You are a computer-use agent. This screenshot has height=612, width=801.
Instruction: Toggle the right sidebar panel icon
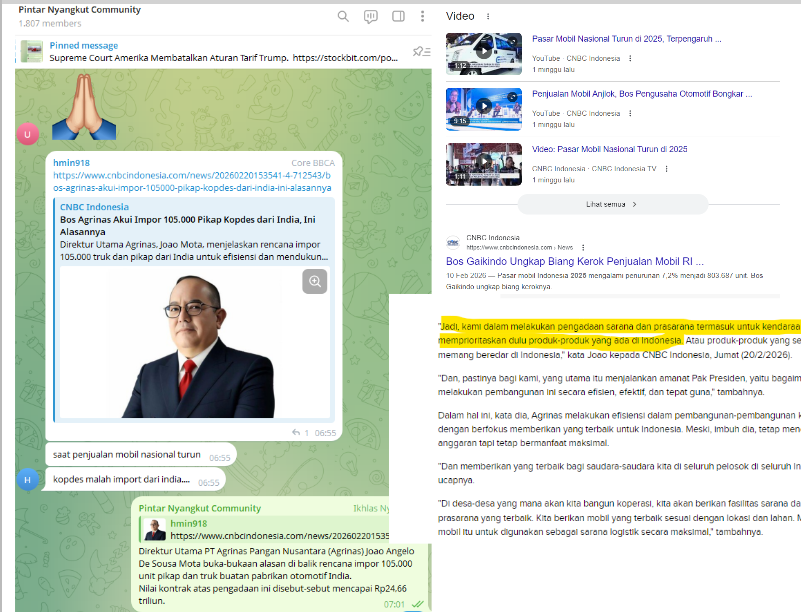(398, 16)
